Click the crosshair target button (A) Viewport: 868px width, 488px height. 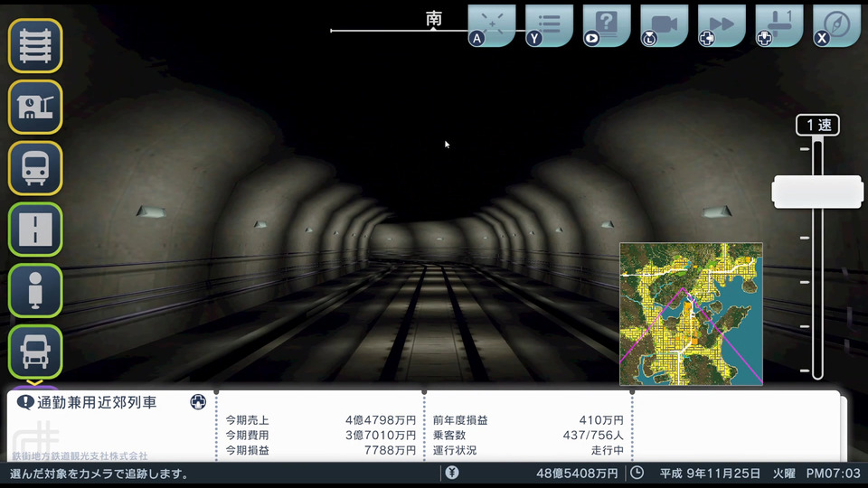tap(492, 25)
